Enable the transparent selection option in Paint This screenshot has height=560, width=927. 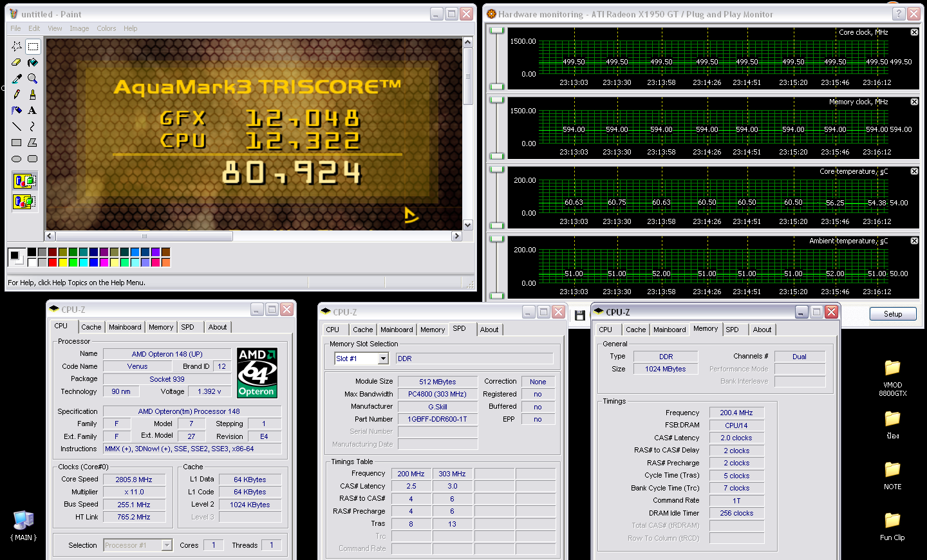click(24, 201)
